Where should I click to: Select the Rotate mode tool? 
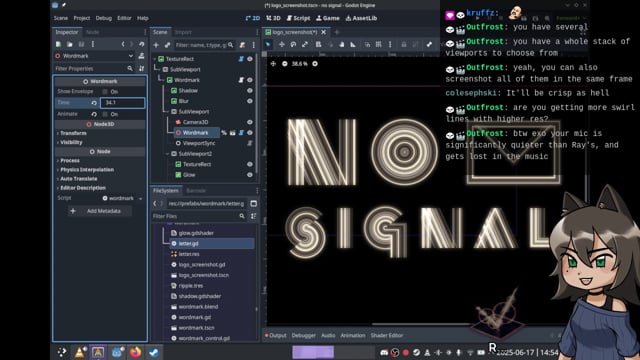[293, 44]
